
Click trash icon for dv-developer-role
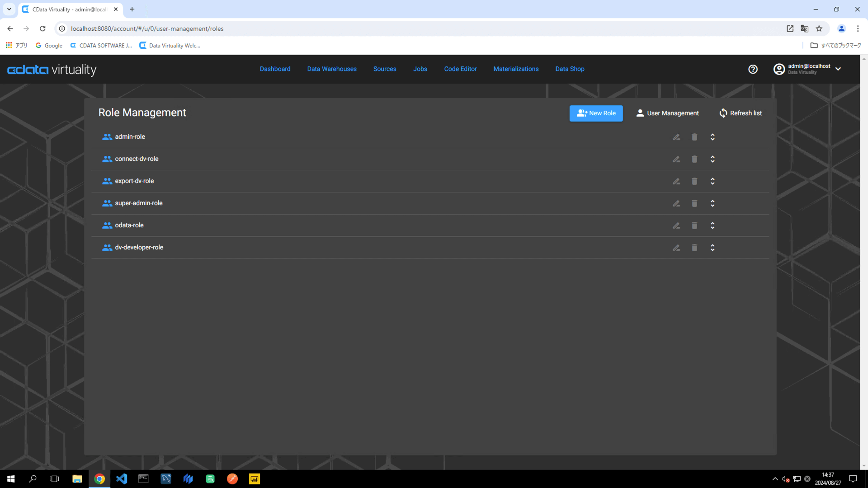coord(694,248)
